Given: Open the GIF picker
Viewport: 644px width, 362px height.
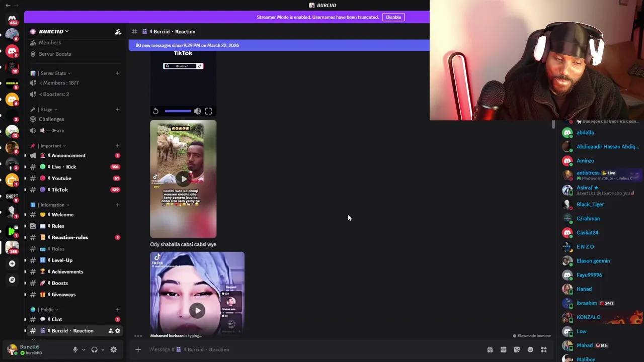Looking at the screenshot, I should 503,349.
